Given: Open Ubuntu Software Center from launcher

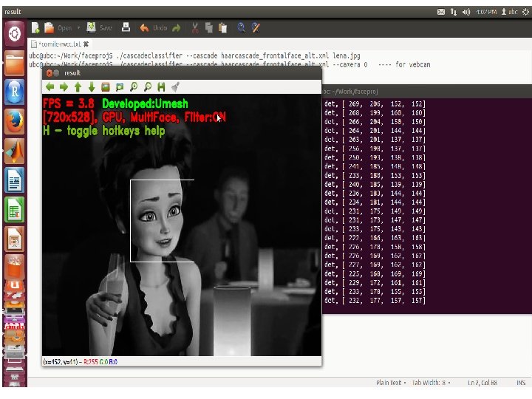Looking at the screenshot, I should point(15,267).
